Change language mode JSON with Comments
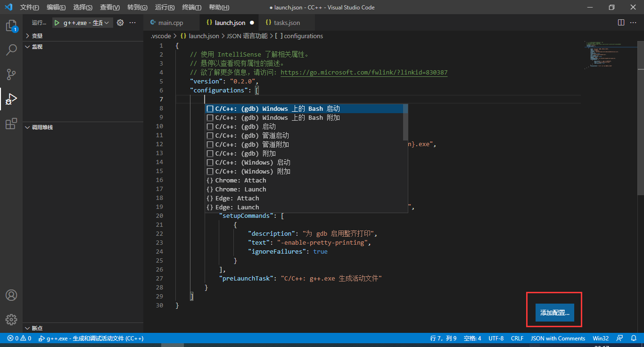The image size is (644, 347). pos(558,338)
